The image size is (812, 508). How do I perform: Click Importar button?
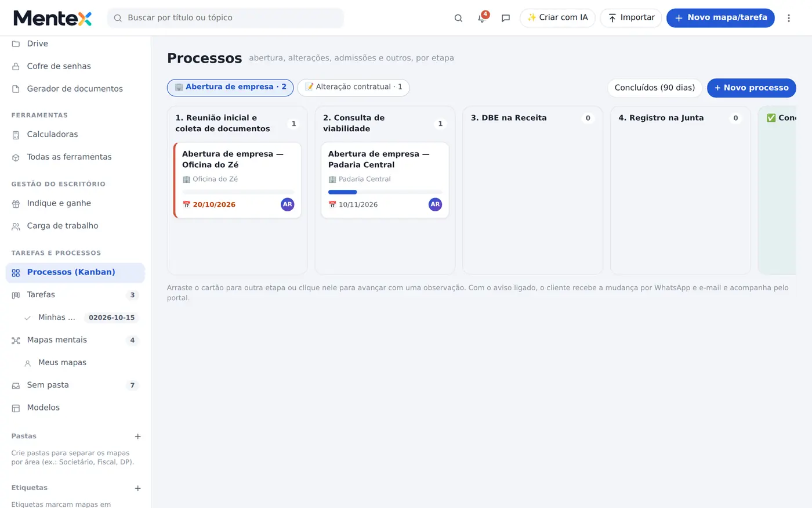[630, 18]
